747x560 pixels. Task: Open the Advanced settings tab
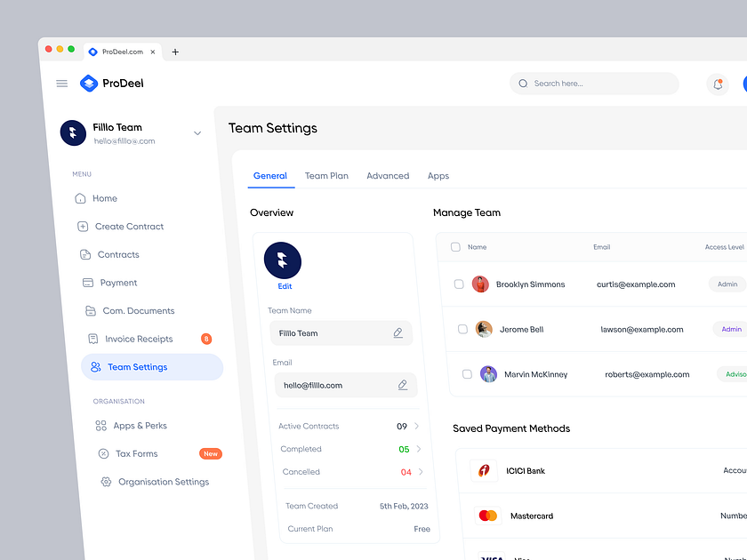(x=388, y=176)
